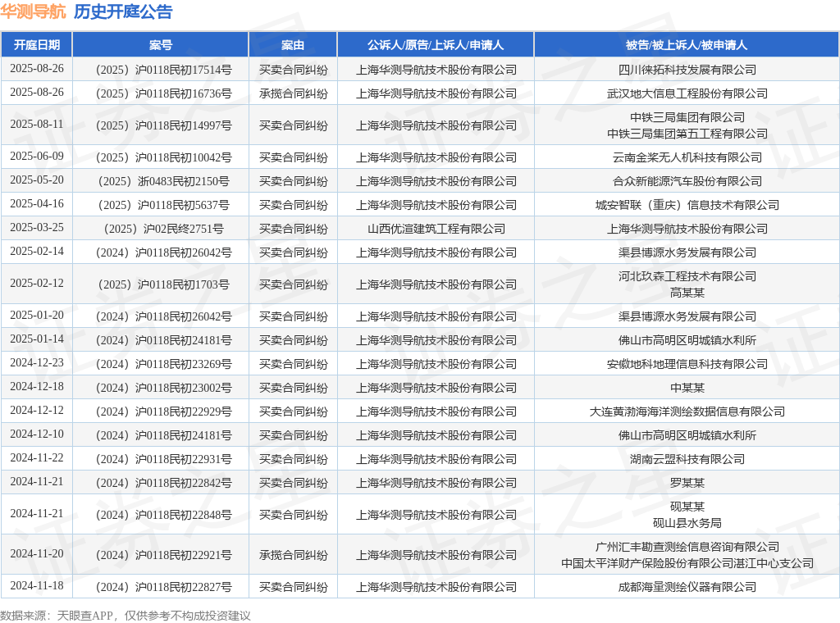Click case number (2024)沪0118民初22931号
The height and width of the screenshot is (623, 840).
point(163,459)
